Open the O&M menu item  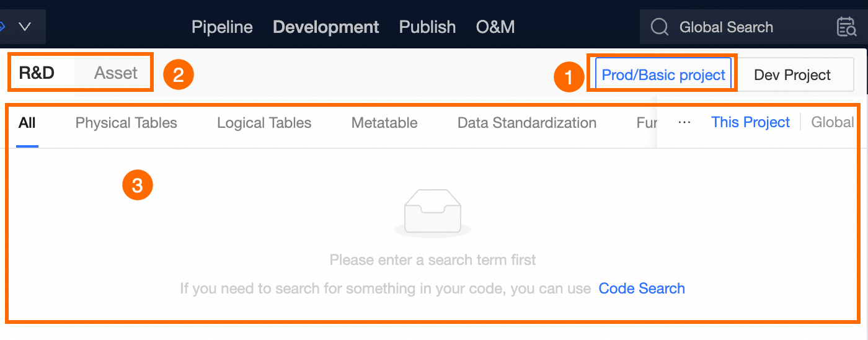(x=495, y=27)
